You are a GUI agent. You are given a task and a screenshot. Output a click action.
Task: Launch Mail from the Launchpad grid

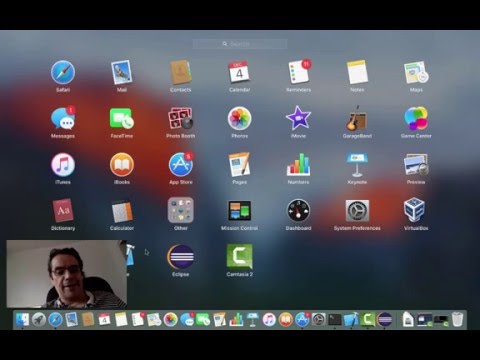point(122,72)
